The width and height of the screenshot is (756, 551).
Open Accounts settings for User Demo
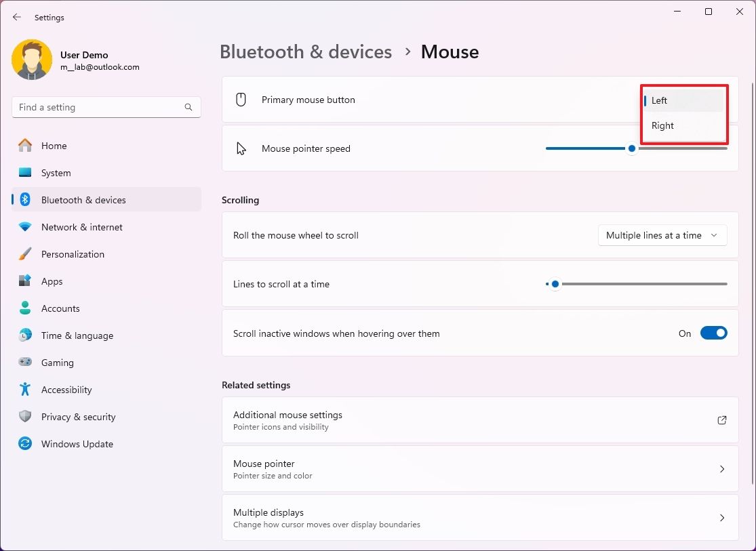pyautogui.click(x=60, y=308)
